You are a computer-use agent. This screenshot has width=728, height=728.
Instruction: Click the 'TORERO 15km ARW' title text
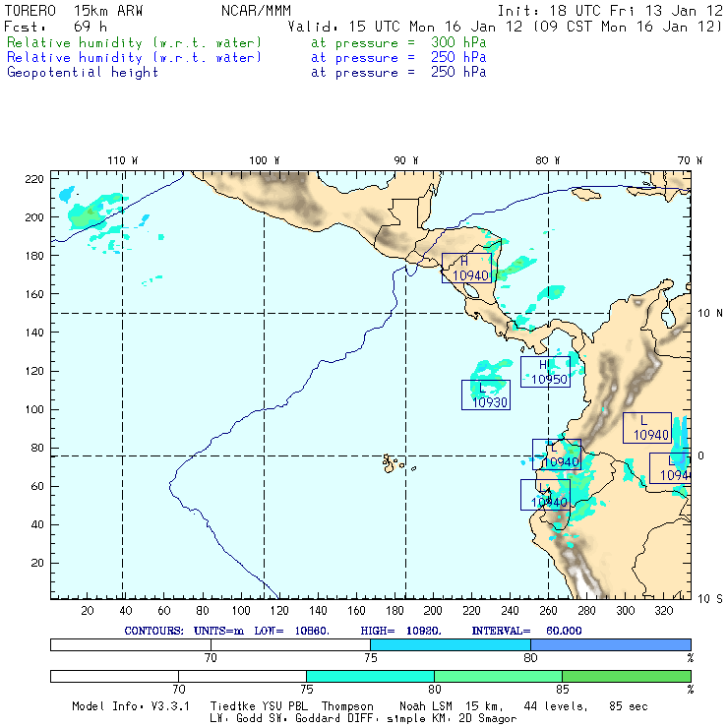pos(74,11)
